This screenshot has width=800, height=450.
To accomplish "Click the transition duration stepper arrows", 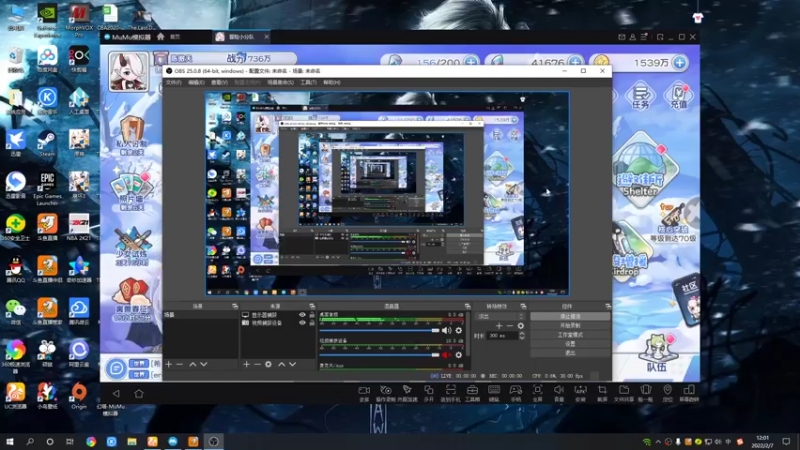I will point(521,336).
